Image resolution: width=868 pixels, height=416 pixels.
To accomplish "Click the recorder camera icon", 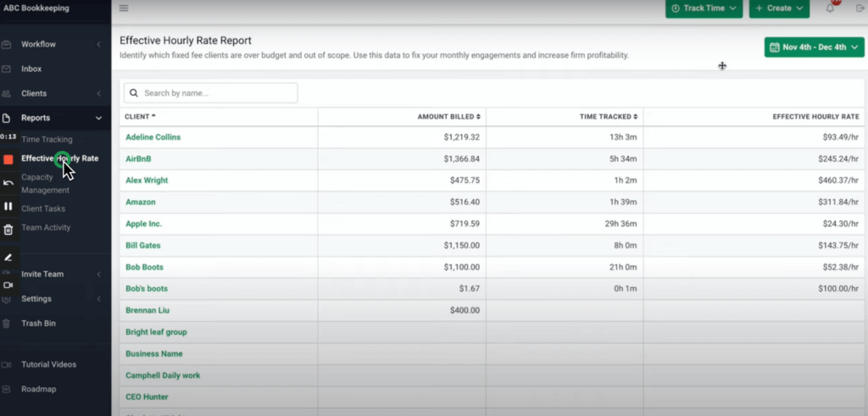I will (8, 285).
